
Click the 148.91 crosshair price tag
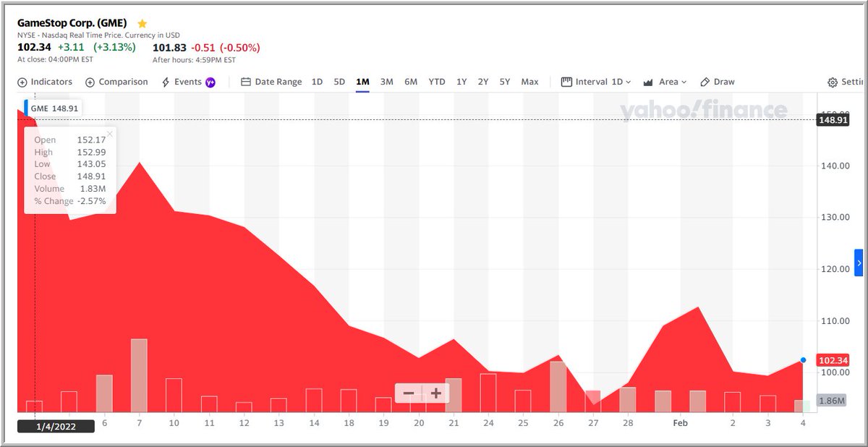point(832,120)
